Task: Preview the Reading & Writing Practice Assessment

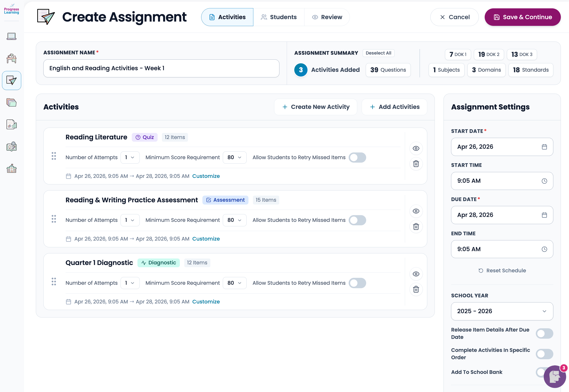Action: 416,211
